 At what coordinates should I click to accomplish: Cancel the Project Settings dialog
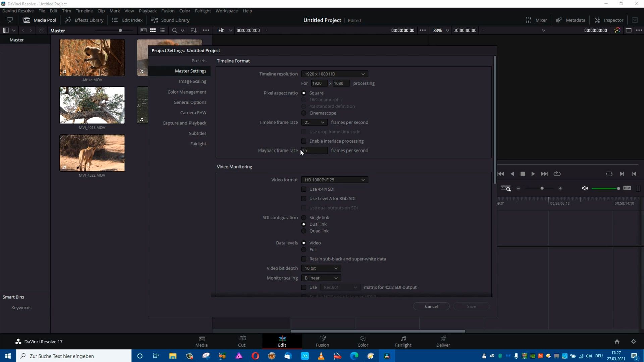[x=431, y=306]
